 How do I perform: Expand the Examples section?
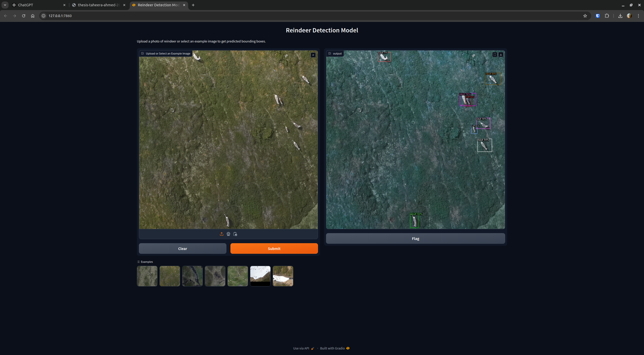point(145,262)
